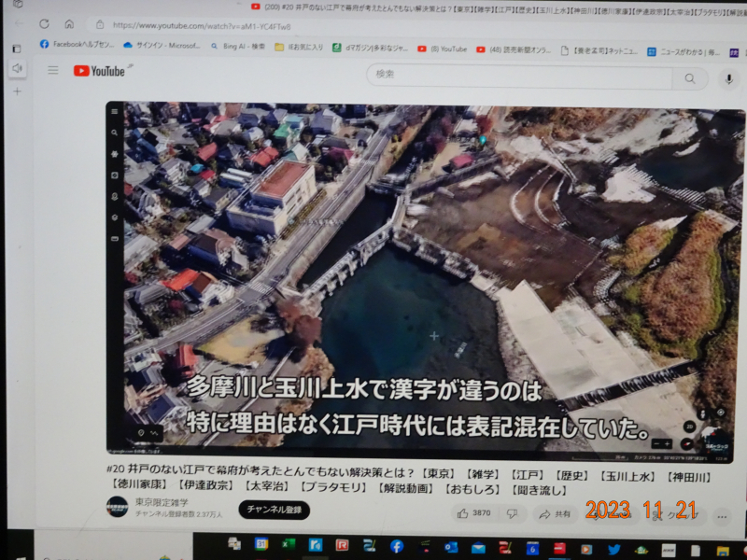
Task: Open the 【養老孟司】ネットニュース bookmark
Action: tap(599, 50)
